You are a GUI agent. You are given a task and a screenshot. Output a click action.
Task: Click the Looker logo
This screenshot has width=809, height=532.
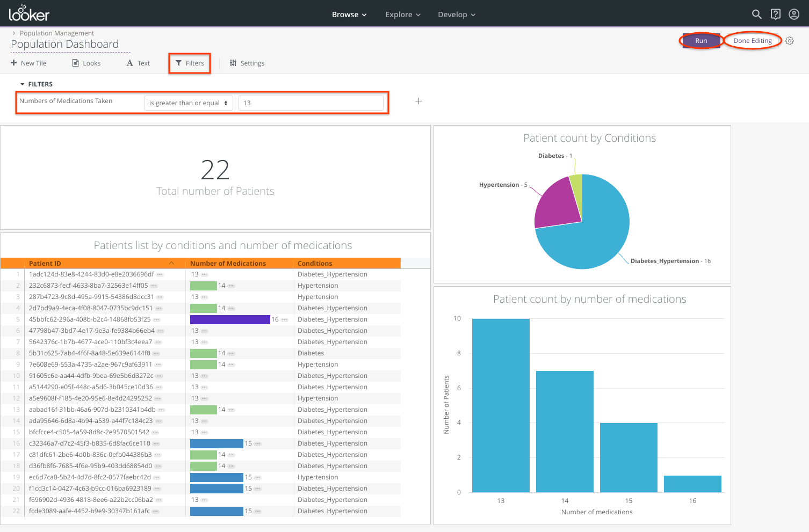[29, 13]
